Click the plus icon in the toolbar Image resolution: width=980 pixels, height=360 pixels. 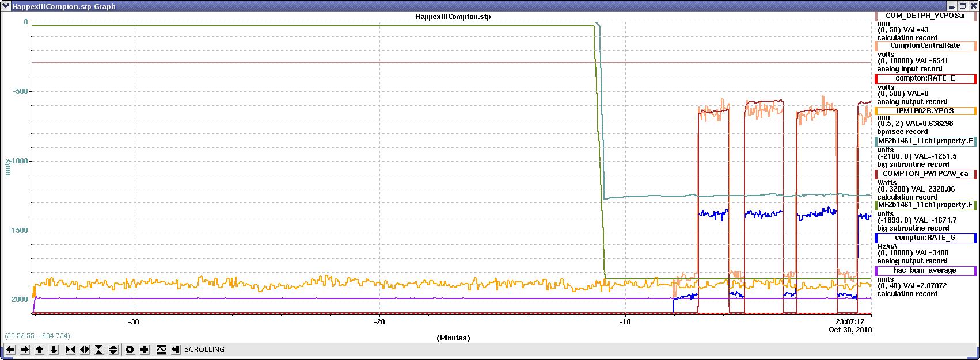(x=145, y=349)
